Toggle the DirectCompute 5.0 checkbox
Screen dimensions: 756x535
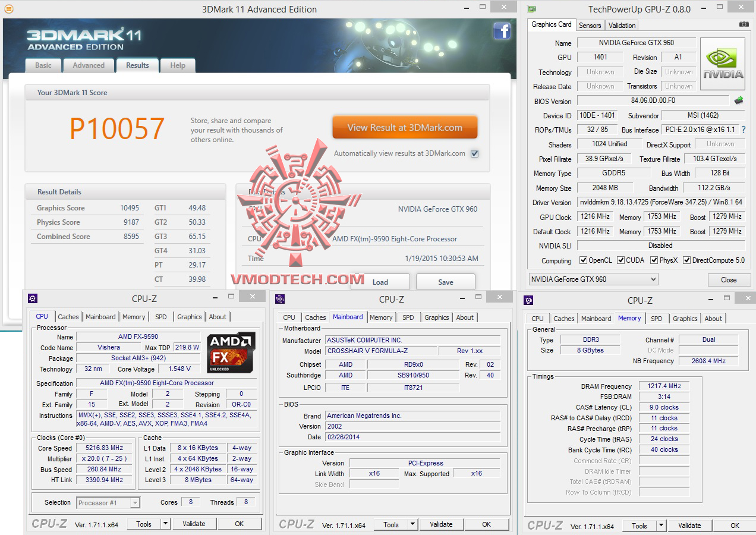[x=687, y=260]
